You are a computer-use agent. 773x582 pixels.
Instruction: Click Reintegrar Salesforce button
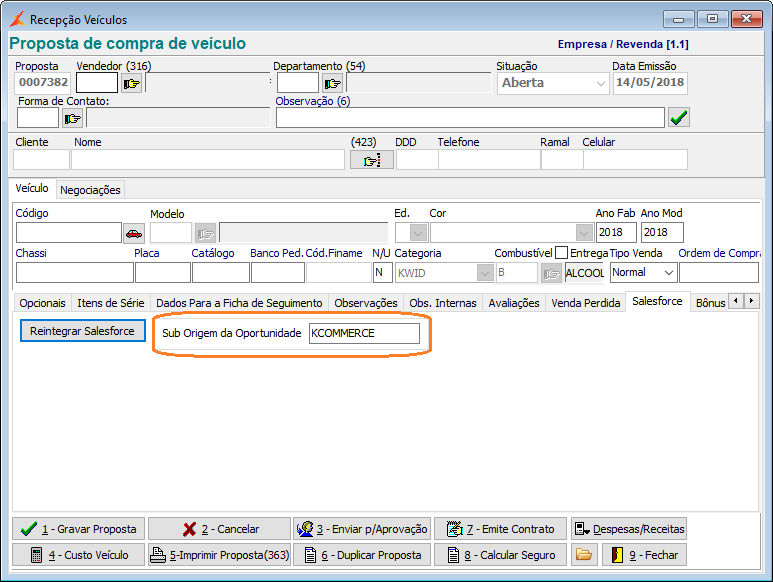click(x=82, y=331)
